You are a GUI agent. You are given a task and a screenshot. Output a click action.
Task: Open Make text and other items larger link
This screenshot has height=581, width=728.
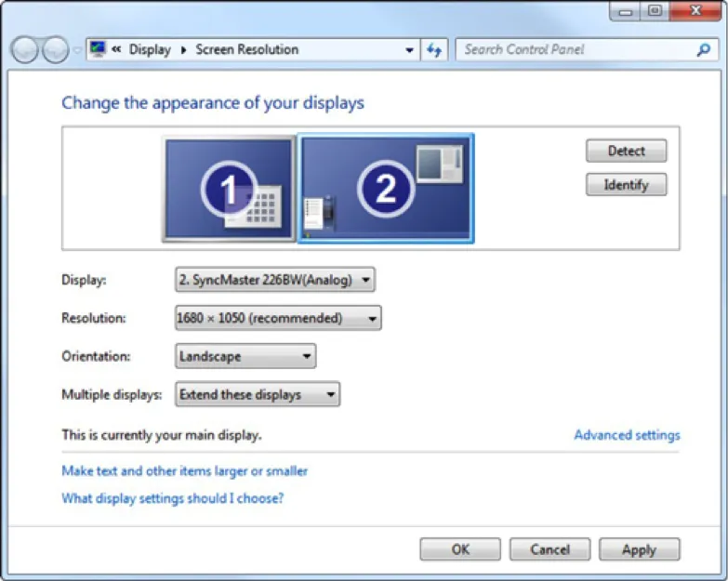click(184, 471)
